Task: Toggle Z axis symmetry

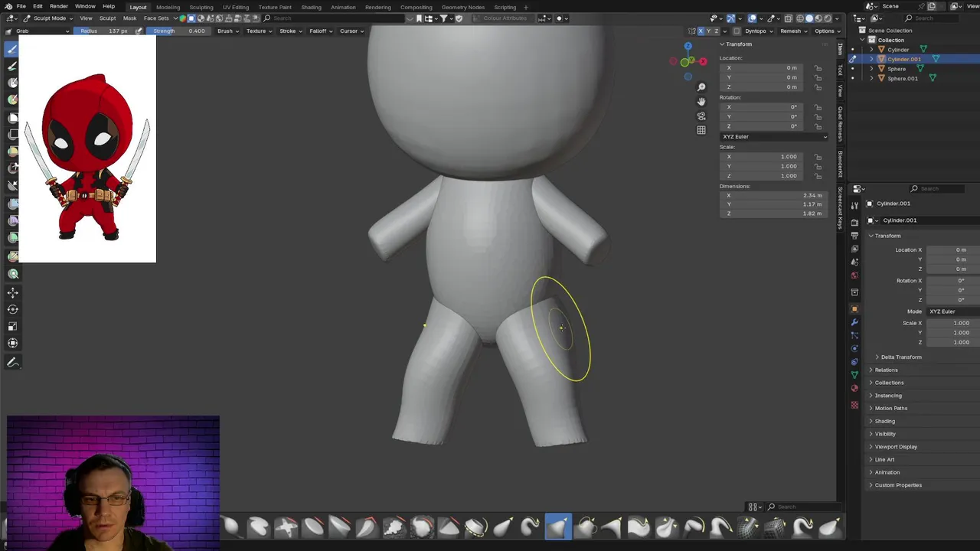Action: point(718,31)
